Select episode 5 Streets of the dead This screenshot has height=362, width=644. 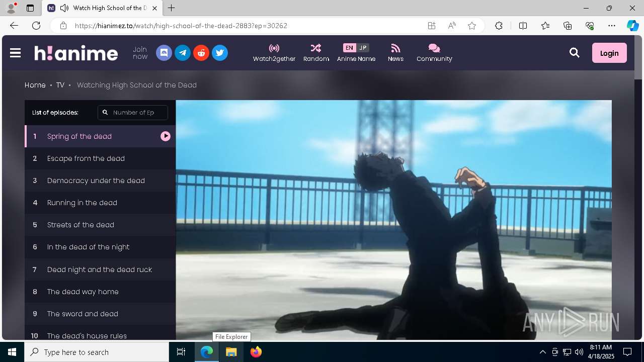tap(100, 225)
